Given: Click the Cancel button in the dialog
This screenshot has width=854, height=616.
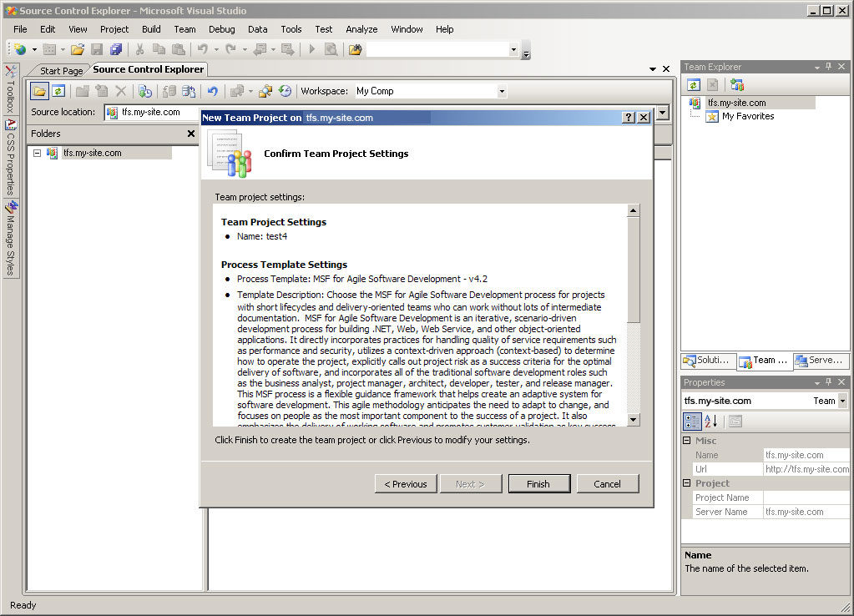Looking at the screenshot, I should pos(607,483).
